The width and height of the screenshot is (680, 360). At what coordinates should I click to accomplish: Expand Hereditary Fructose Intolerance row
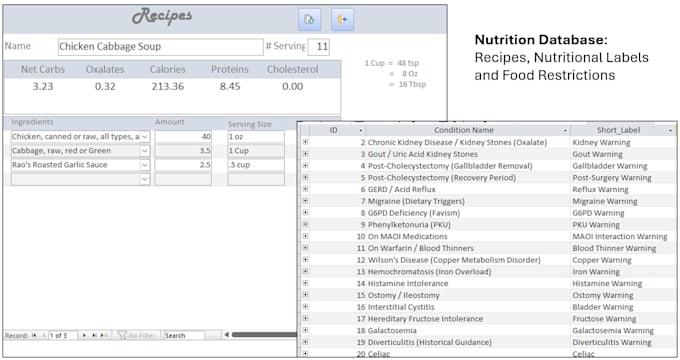tap(305, 318)
